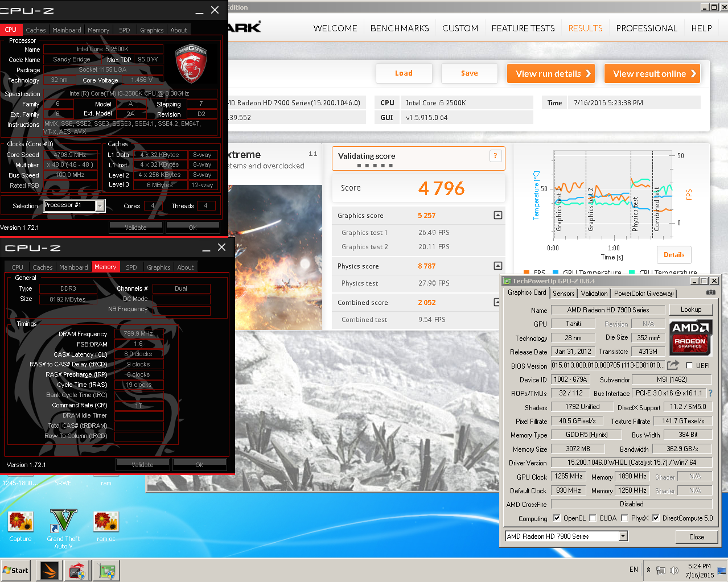
Task: Click the GPU-Z camera screenshot icon
Action: [711, 292]
